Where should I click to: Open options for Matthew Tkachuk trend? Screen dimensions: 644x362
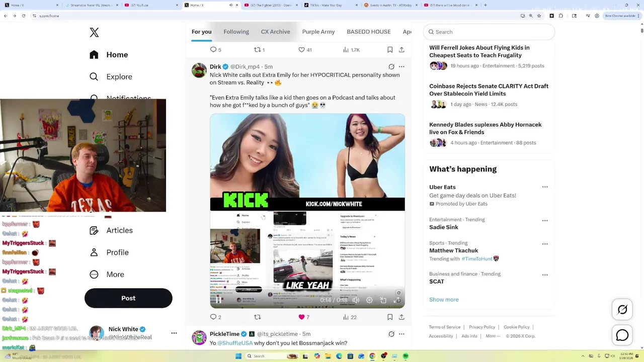tap(545, 244)
